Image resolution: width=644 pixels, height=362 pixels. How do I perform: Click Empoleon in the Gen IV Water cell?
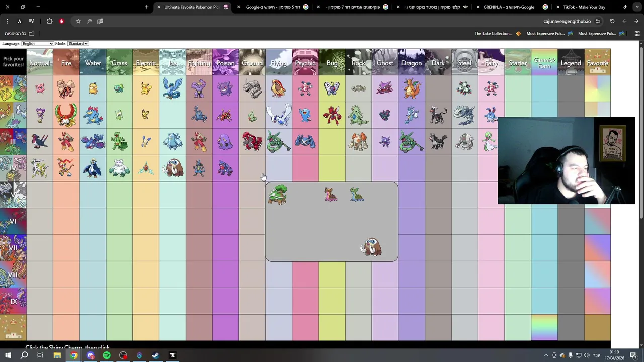click(93, 168)
